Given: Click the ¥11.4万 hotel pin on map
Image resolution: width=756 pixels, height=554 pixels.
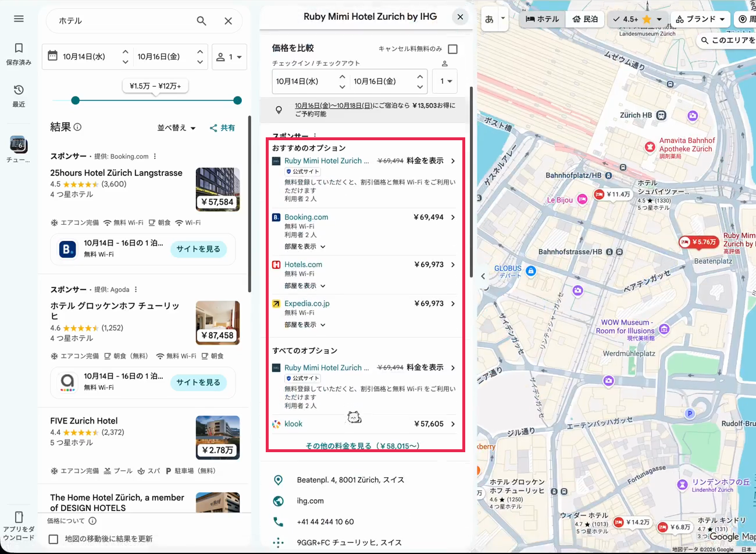Looking at the screenshot, I should [x=612, y=194].
